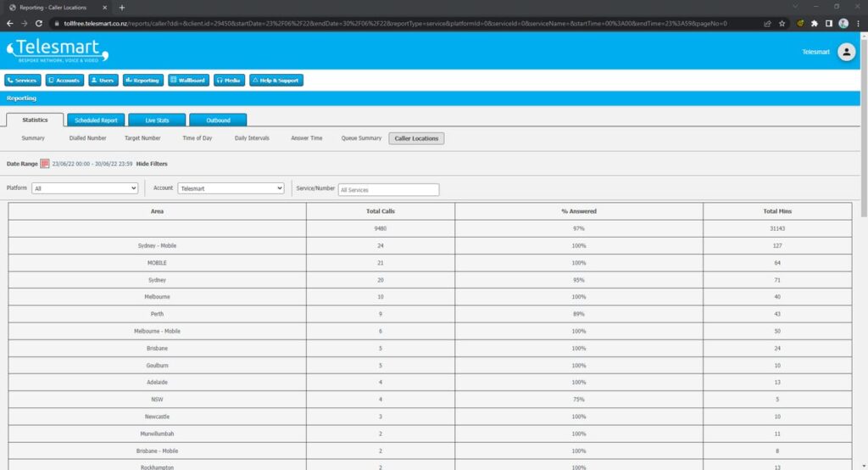This screenshot has width=868, height=470.
Task: Select the Caller Locations sub-tab
Action: (x=416, y=138)
